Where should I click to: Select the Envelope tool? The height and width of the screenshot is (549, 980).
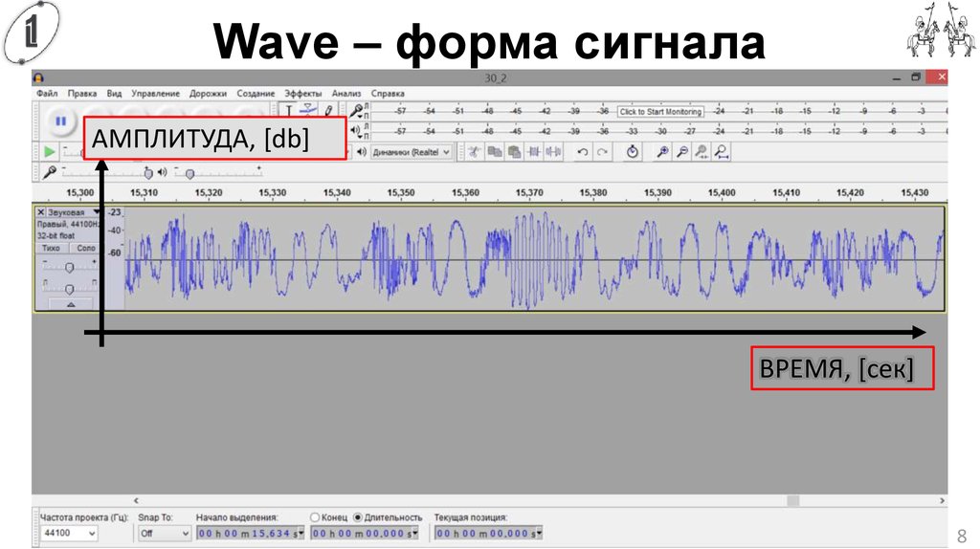tap(307, 110)
